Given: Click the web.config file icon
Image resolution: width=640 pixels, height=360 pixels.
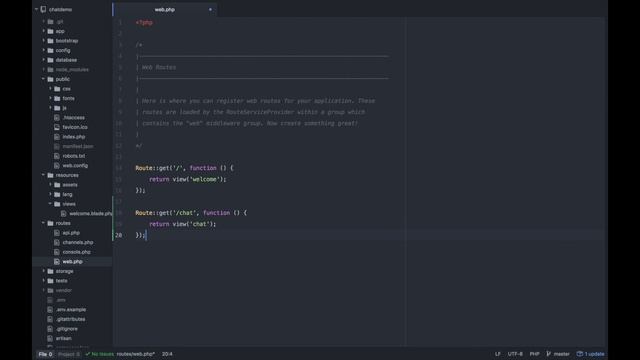Looking at the screenshot, I should click(x=57, y=165).
